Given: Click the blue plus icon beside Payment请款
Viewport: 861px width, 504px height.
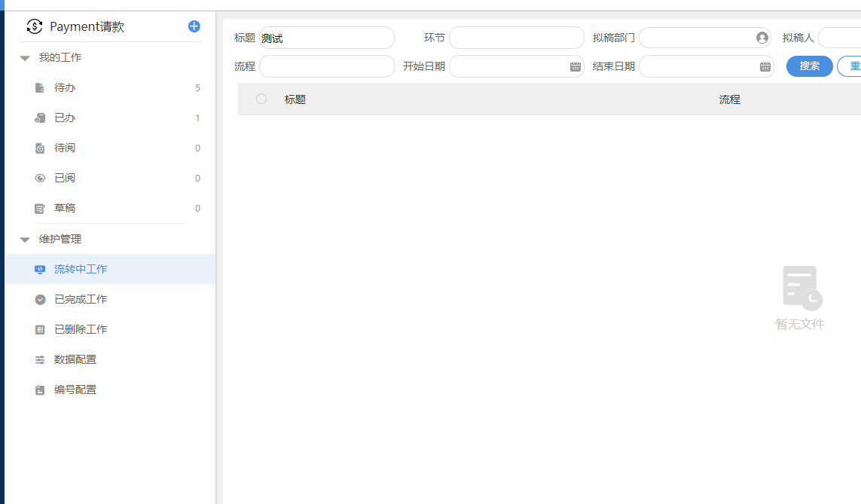Looking at the screenshot, I should [194, 26].
